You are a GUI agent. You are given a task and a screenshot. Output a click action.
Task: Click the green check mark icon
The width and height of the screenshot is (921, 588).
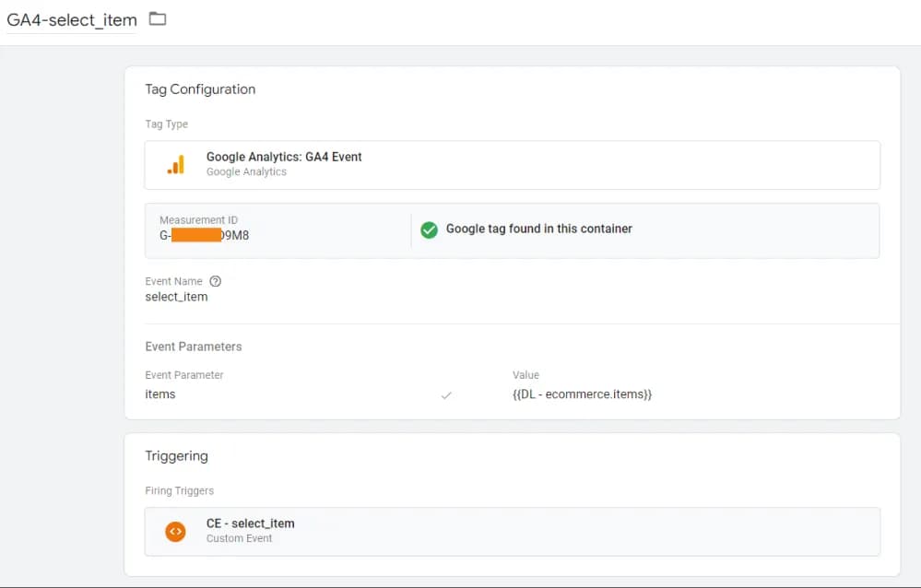coord(430,229)
